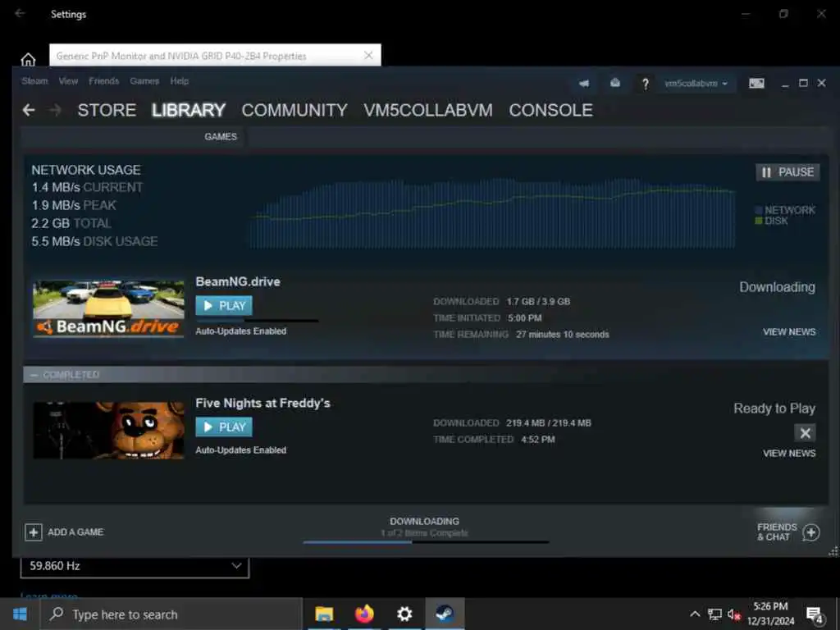
Task: Click the Add a Game plus icon
Action: [x=33, y=532]
